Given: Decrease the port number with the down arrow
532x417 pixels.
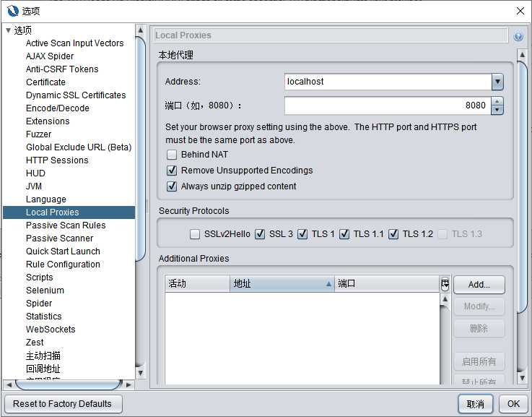Looking at the screenshot, I should click(497, 110).
